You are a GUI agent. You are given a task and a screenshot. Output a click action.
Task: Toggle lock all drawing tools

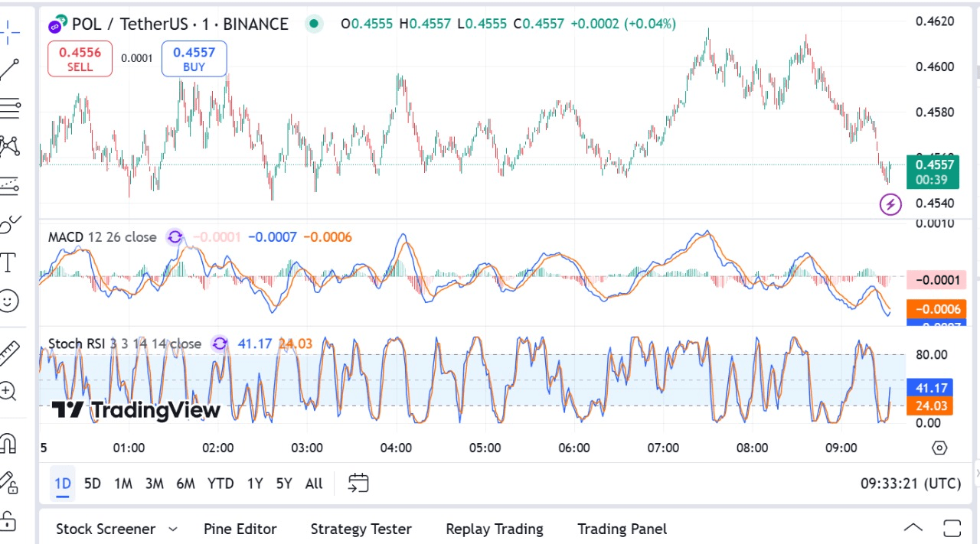(x=8, y=521)
